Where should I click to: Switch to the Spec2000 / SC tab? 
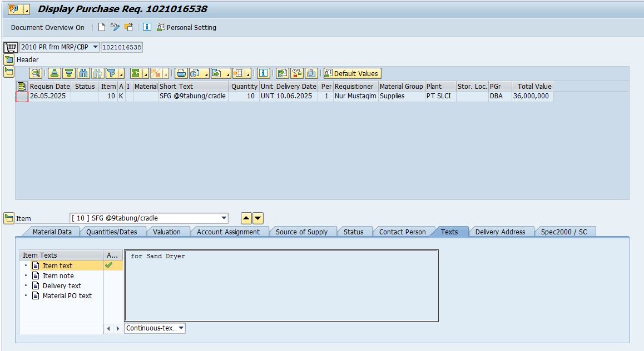pyautogui.click(x=564, y=232)
